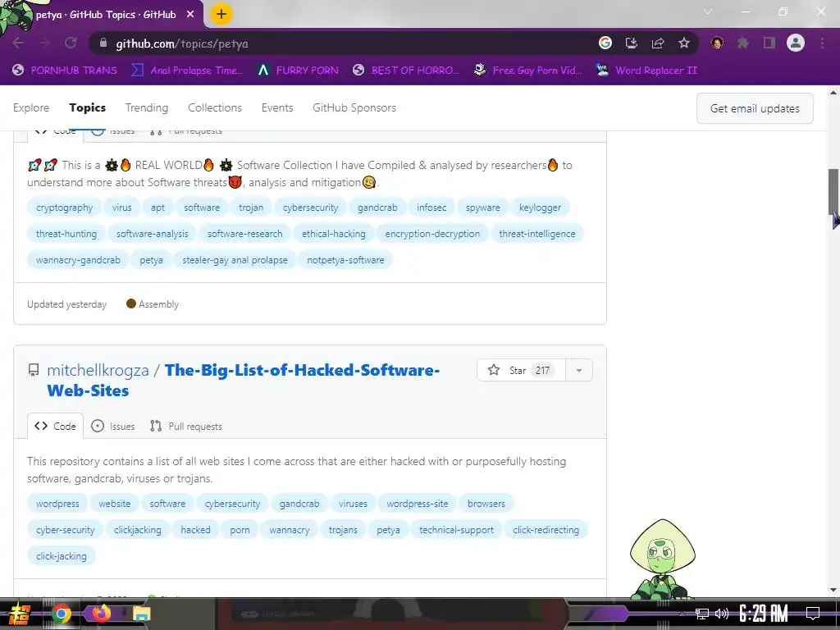Click the infosec topic tag
840x630 pixels.
(x=431, y=208)
